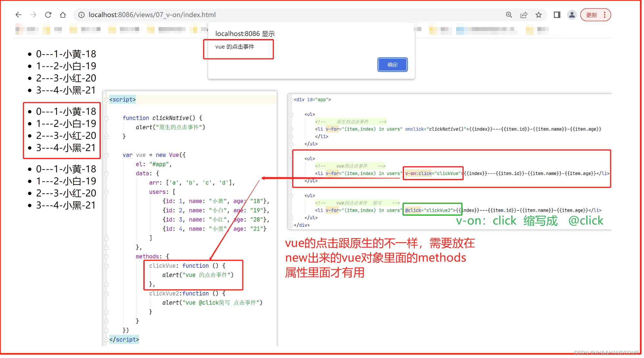This screenshot has height=358, width=644.
Task: Click second-list item 0---1-小黄-18
Action: point(66,111)
